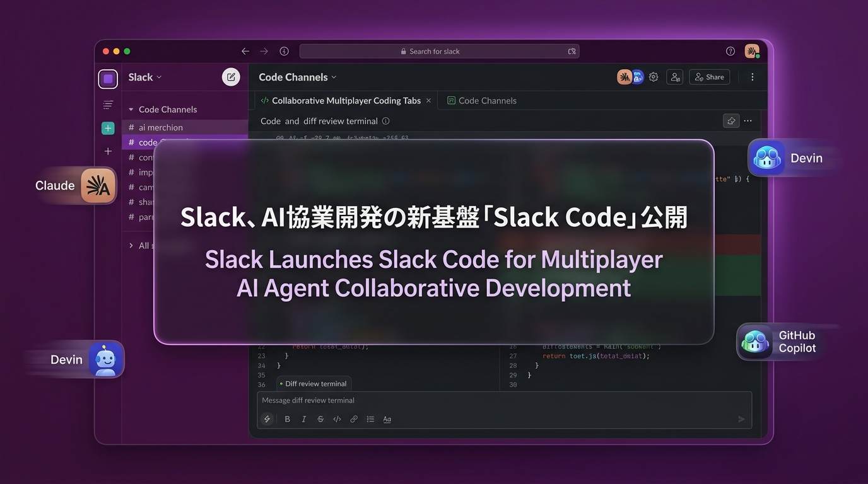Open the filter lines icon in sidebar
Image resolution: width=868 pixels, height=484 pixels.
pos(108,105)
